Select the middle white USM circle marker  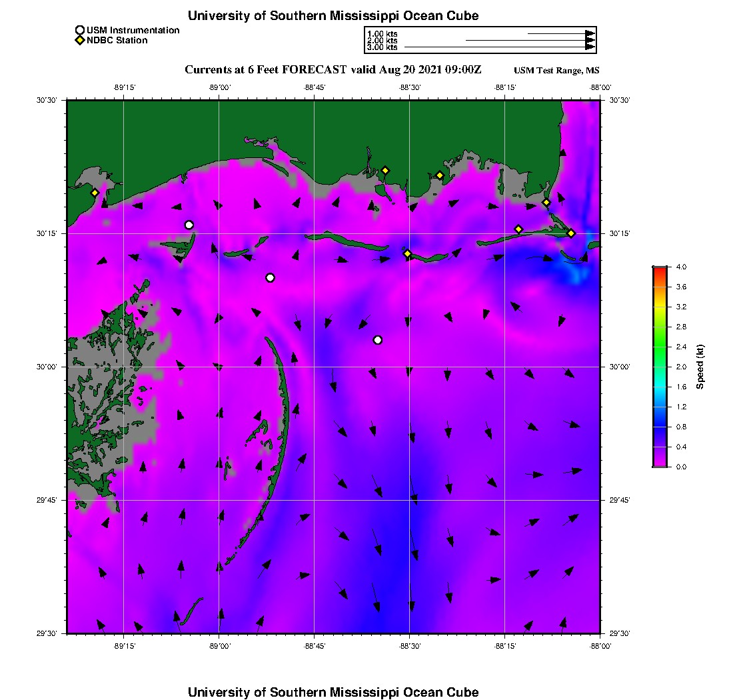[x=270, y=277]
